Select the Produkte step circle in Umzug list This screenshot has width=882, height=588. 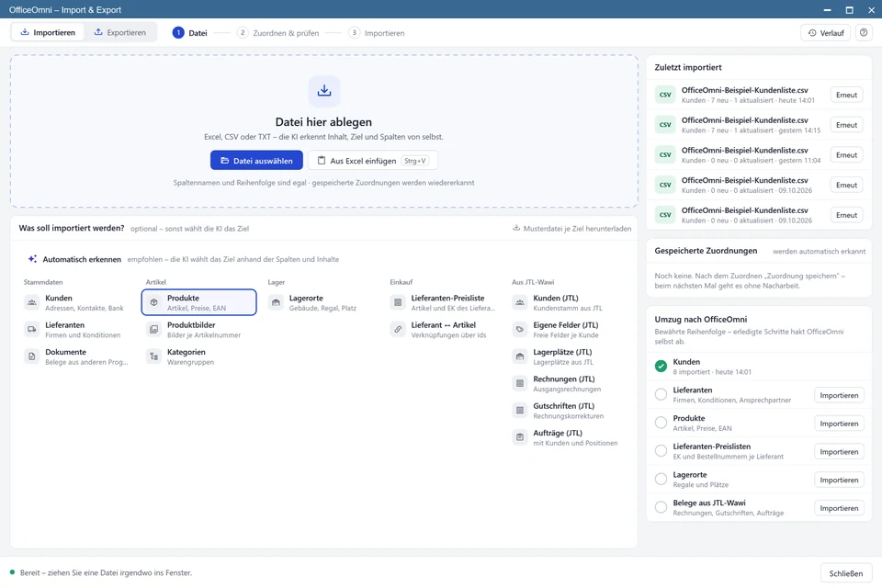click(x=661, y=423)
